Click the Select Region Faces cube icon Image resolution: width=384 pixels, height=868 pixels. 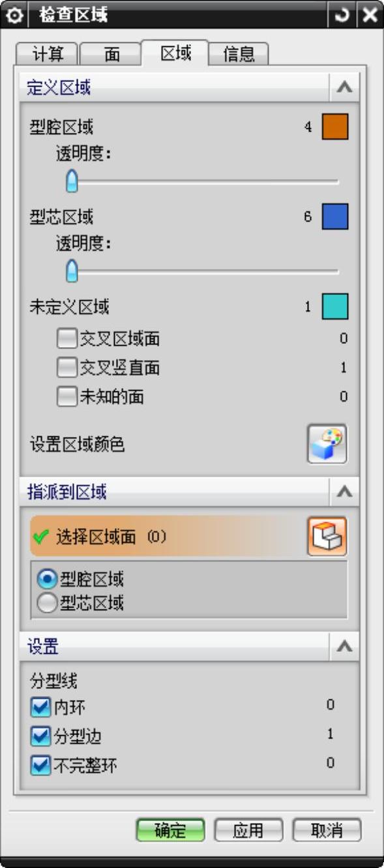point(327,537)
